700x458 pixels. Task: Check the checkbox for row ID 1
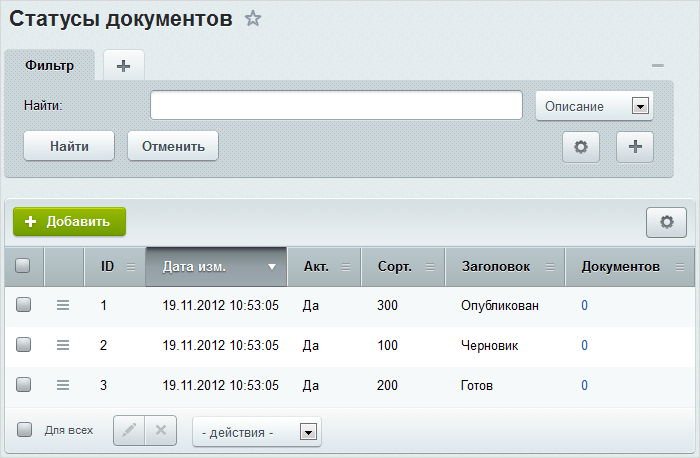coord(24,305)
